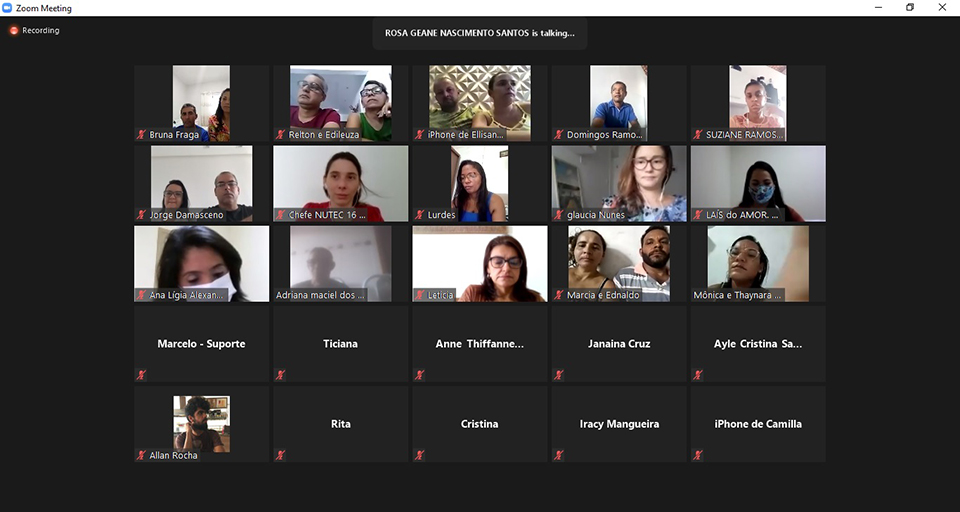Select the Chefe NUTEC 16 video tile
Viewport: 960px width, 512px height.
340,183
